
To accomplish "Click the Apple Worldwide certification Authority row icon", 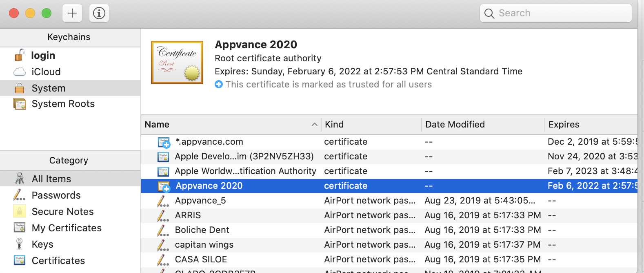I will tap(163, 171).
